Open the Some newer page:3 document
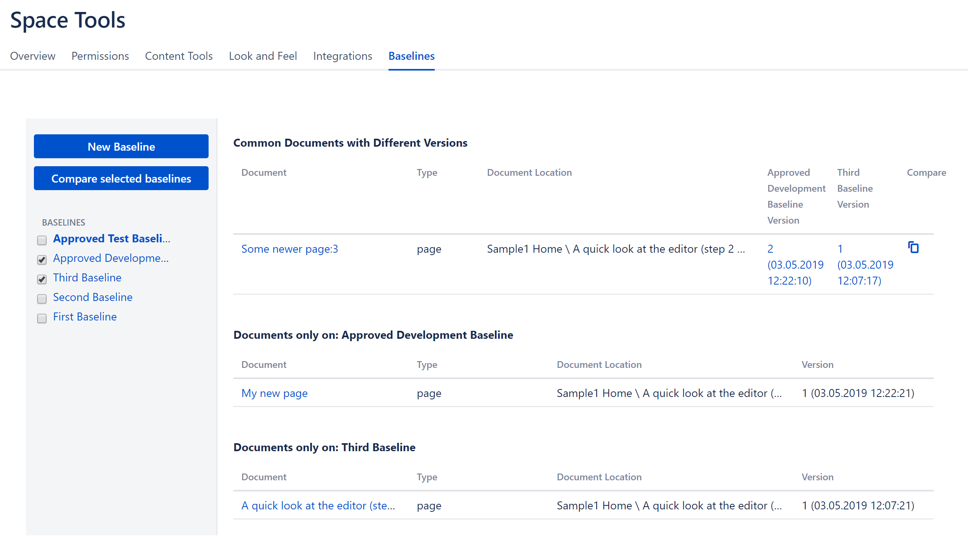Viewport: 968px width, 560px height. 290,249
